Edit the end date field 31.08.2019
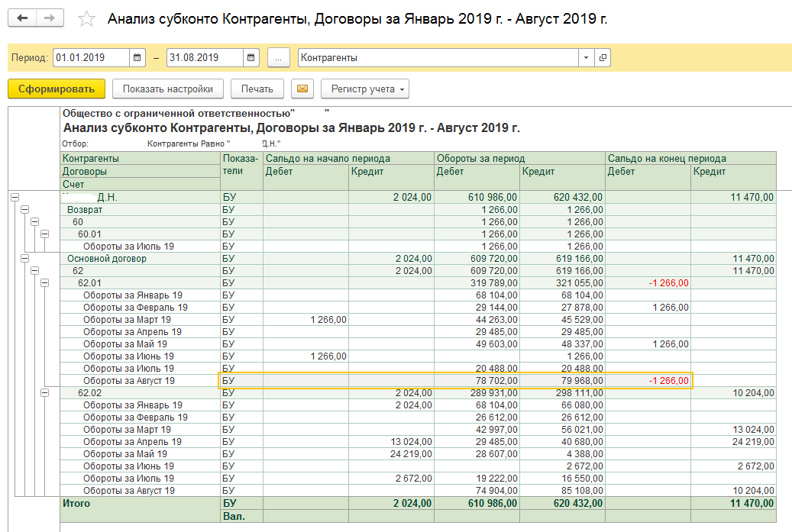This screenshot has width=792, height=532. (x=205, y=57)
